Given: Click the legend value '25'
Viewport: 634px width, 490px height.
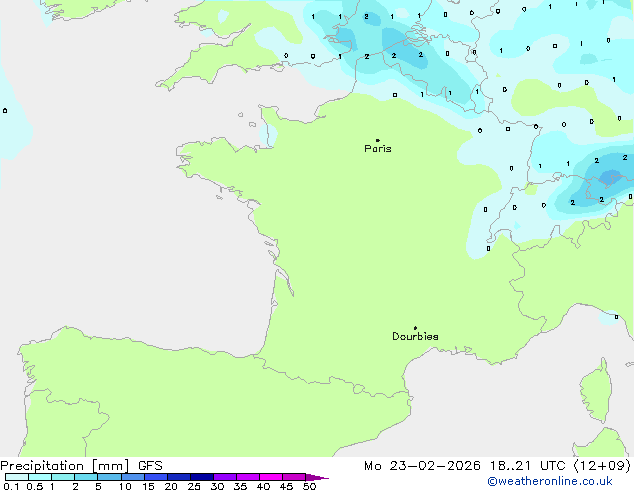Looking at the screenshot, I should [x=194, y=486].
